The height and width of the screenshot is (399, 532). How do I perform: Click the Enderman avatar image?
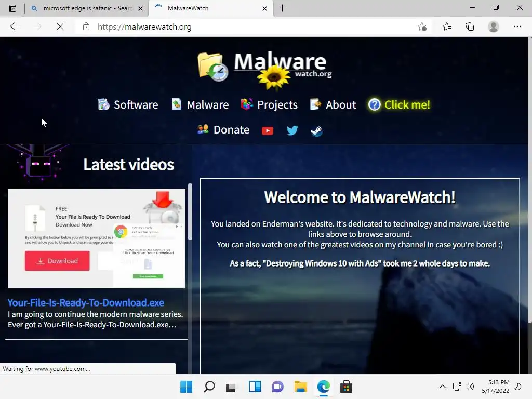38,163
